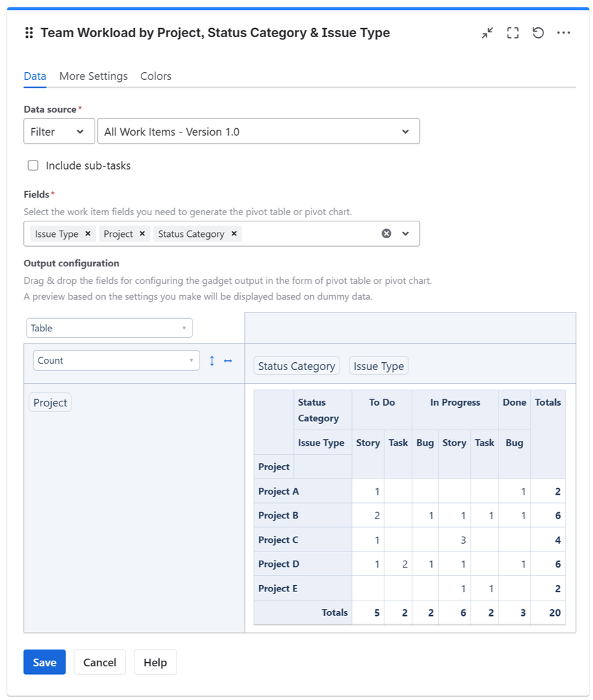
Task: Open the more options ellipsis menu
Action: (x=564, y=32)
